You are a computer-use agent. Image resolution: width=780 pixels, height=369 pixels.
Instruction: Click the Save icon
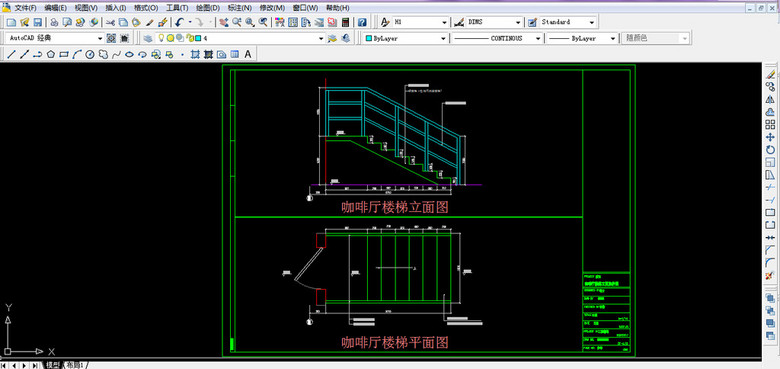click(x=37, y=22)
